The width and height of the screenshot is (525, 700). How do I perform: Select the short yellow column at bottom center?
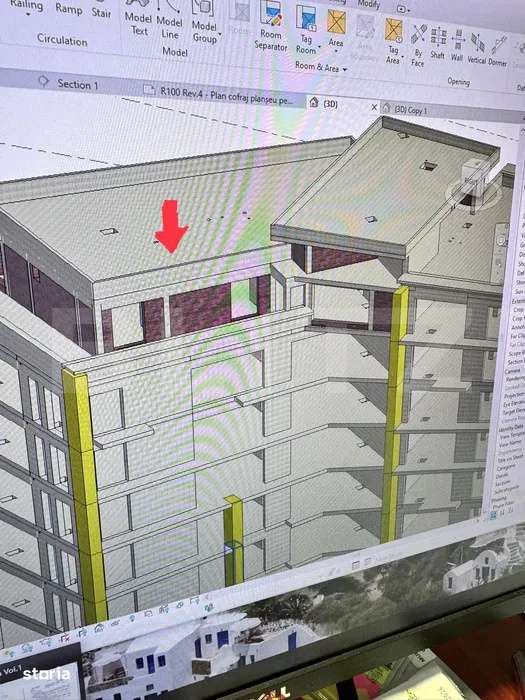[234, 540]
